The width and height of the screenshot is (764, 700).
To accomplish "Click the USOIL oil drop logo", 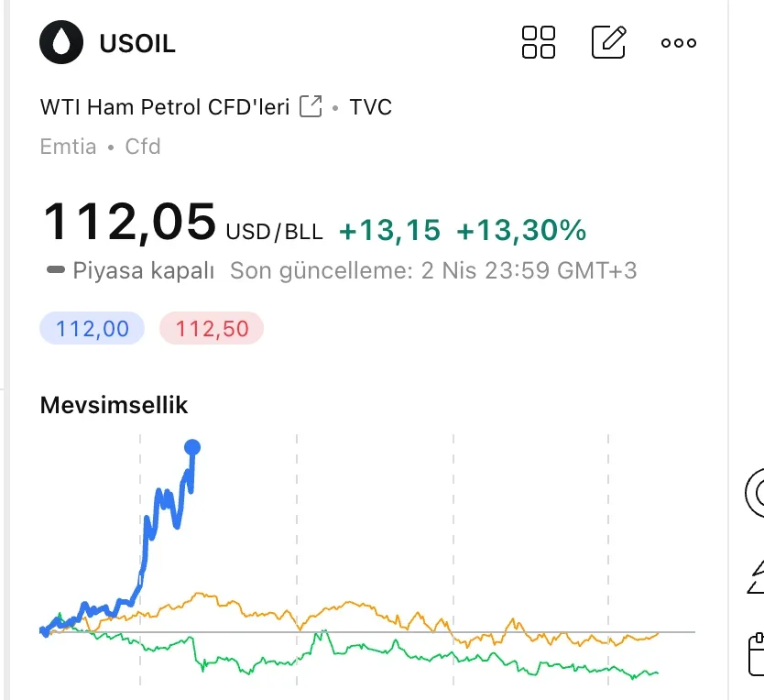I will click(x=61, y=42).
